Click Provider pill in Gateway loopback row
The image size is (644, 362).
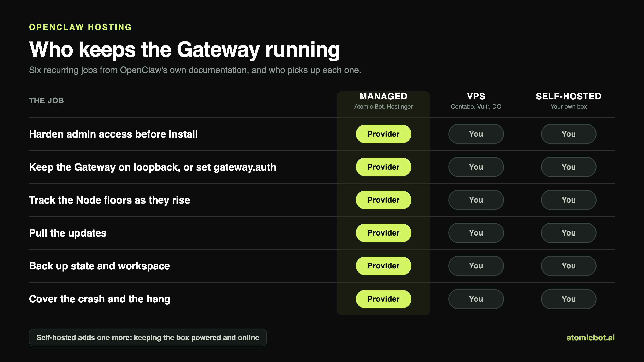[384, 167]
